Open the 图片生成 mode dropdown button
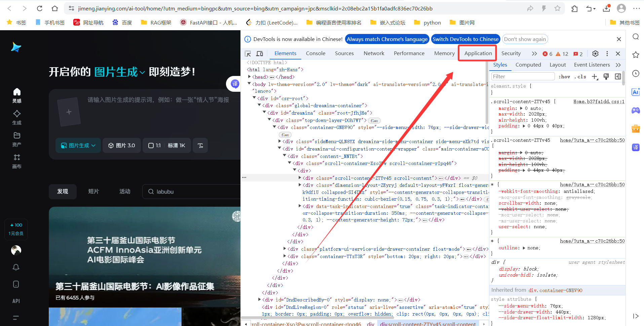 click(x=78, y=146)
